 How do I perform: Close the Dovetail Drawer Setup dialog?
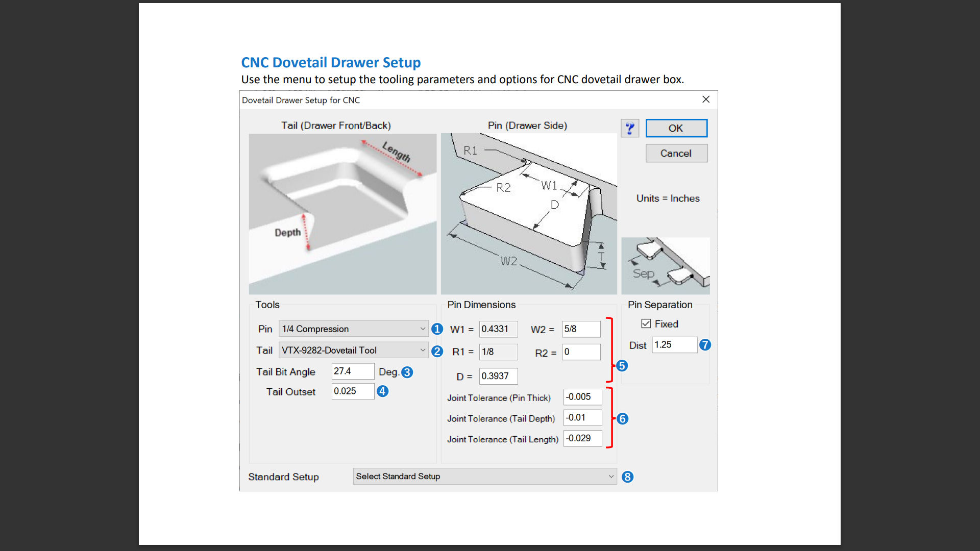(705, 99)
